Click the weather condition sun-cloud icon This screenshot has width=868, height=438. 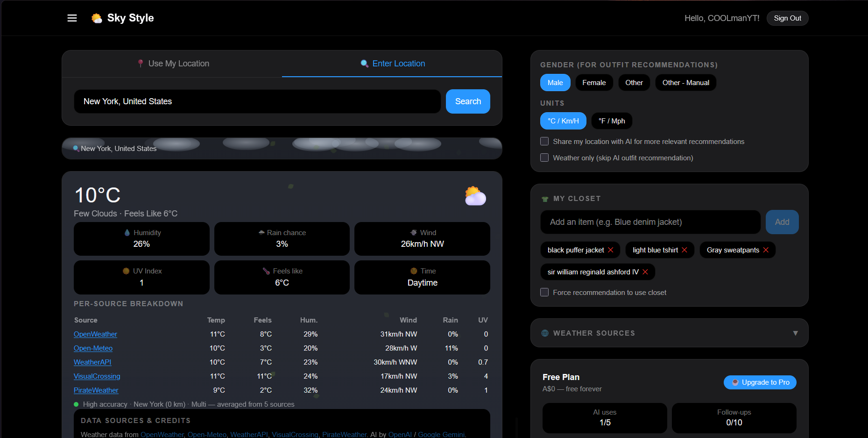(475, 196)
